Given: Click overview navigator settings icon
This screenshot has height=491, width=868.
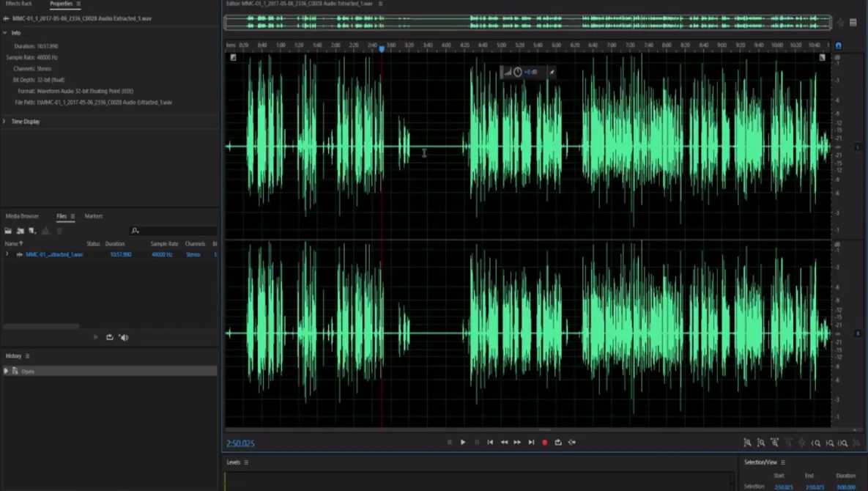Looking at the screenshot, I should (x=853, y=23).
